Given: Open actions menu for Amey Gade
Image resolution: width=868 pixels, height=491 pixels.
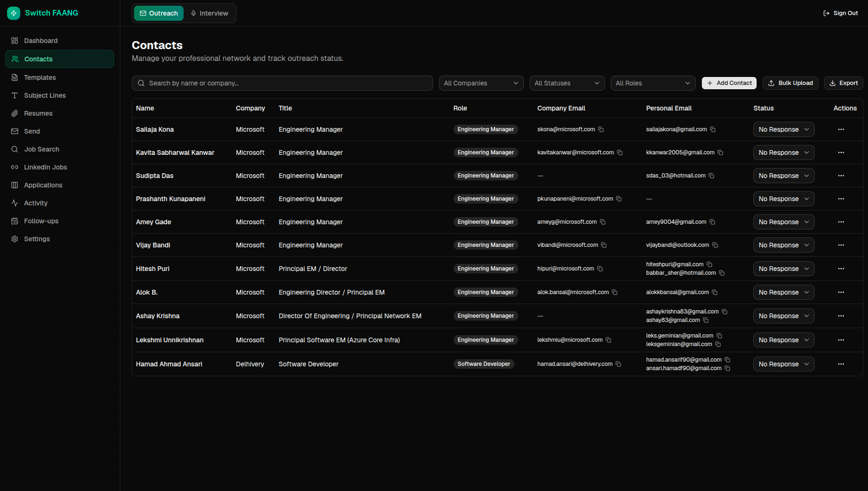Looking at the screenshot, I should [841, 222].
